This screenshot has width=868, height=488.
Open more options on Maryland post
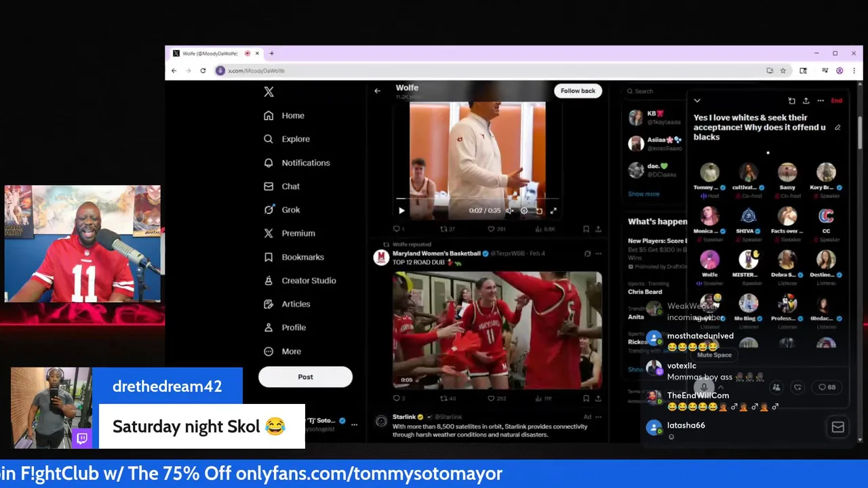[x=598, y=253]
